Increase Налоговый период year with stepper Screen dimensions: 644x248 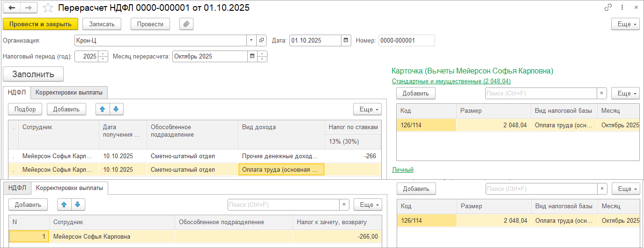point(104,54)
